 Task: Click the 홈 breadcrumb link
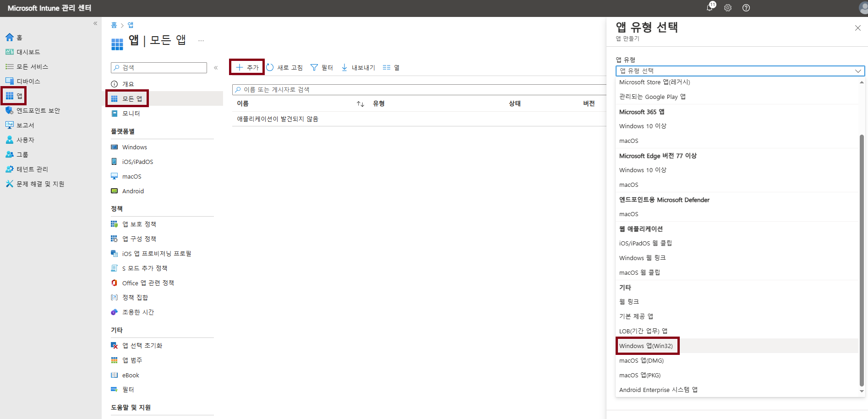tap(114, 25)
